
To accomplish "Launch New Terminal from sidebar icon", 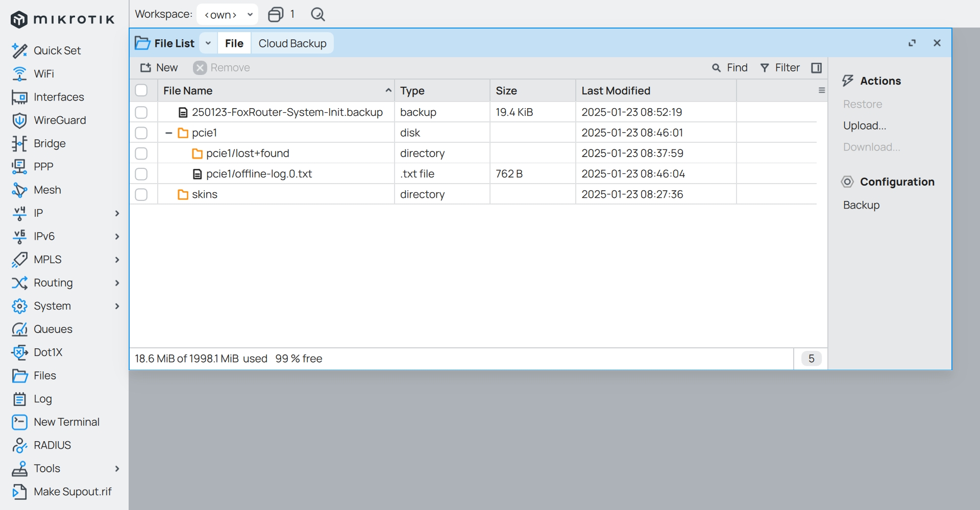I will point(19,422).
